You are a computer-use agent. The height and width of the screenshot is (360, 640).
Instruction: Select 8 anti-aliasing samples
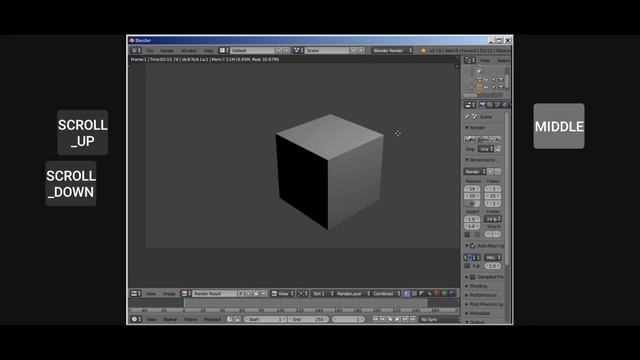pos(469,258)
